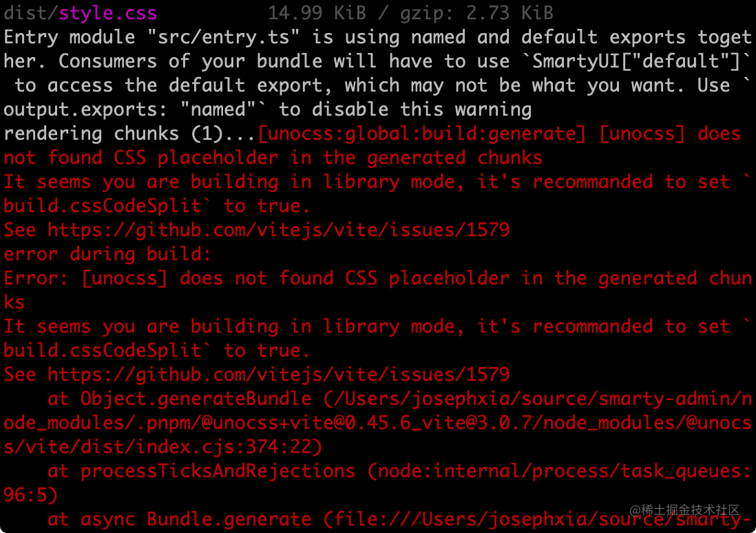756x533 pixels.
Task: Click the "Error: [unocss]" message start
Action: coord(85,278)
